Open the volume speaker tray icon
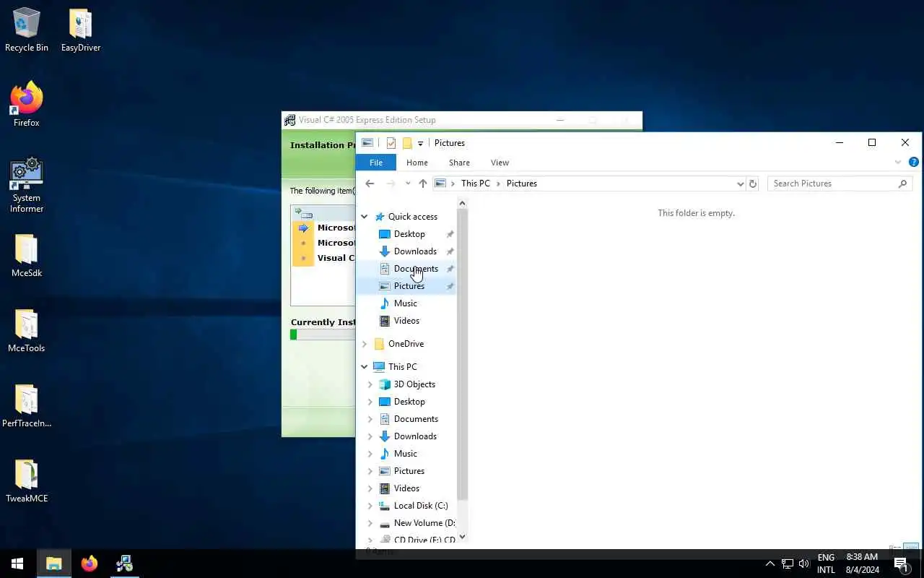Viewport: 924px width, 578px height. (x=804, y=564)
